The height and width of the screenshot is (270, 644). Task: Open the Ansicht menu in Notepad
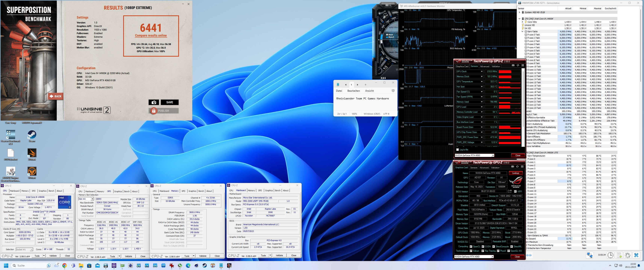369,91
